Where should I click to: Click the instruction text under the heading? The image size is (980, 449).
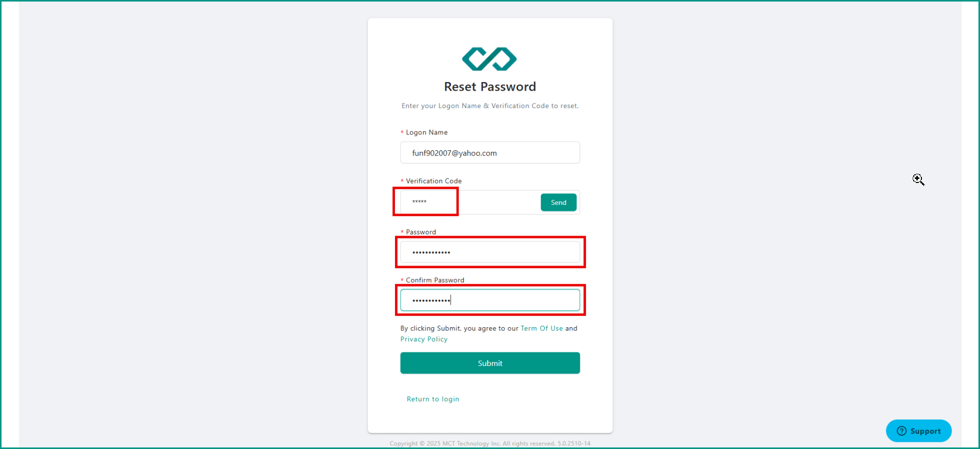pos(490,106)
